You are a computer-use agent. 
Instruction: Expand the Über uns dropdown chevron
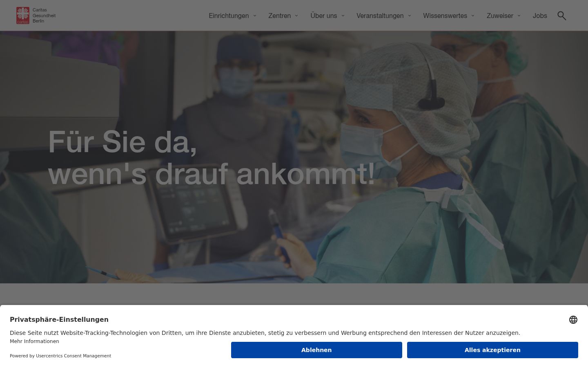tap(343, 16)
